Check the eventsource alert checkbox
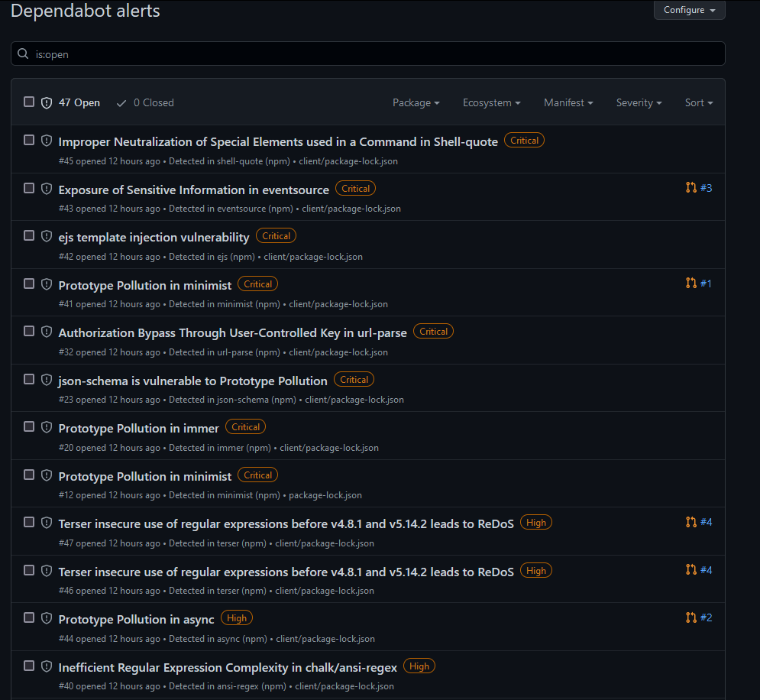 [x=29, y=188]
